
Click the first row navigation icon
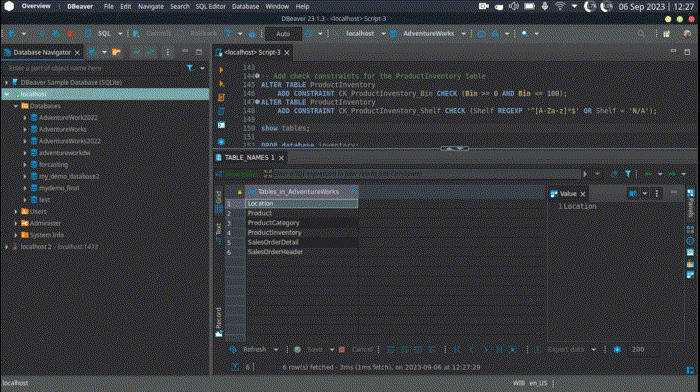[457, 350]
